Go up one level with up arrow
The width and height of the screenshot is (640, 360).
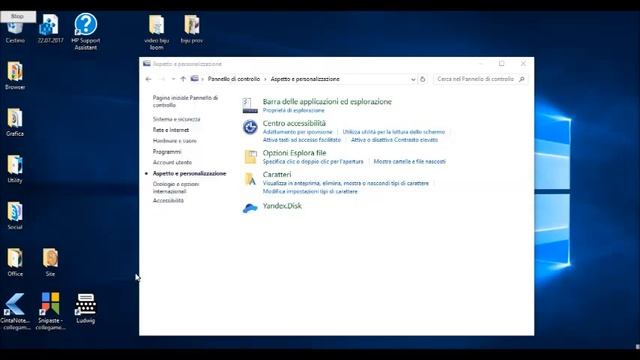(183, 79)
